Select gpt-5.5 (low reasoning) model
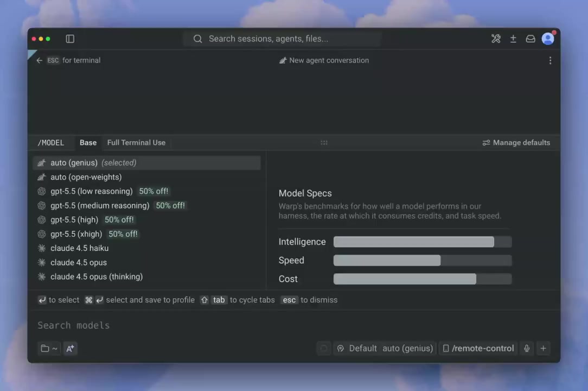 click(147, 191)
